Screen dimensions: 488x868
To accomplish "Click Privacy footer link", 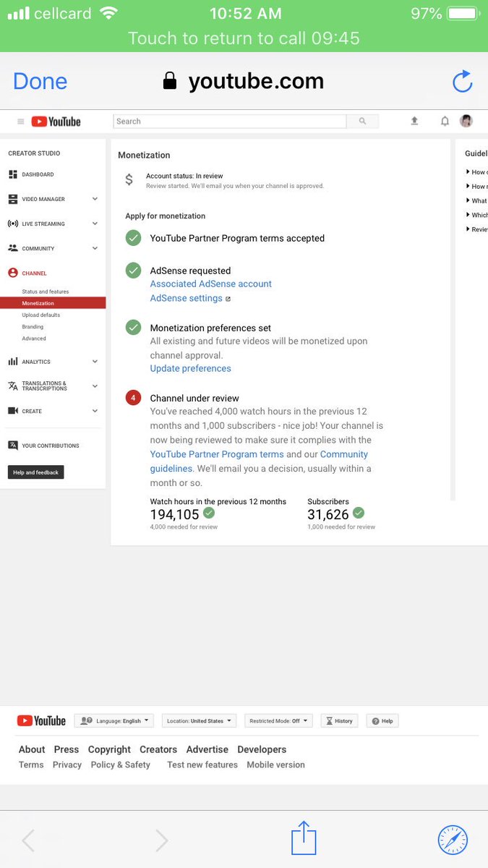I will point(67,765).
